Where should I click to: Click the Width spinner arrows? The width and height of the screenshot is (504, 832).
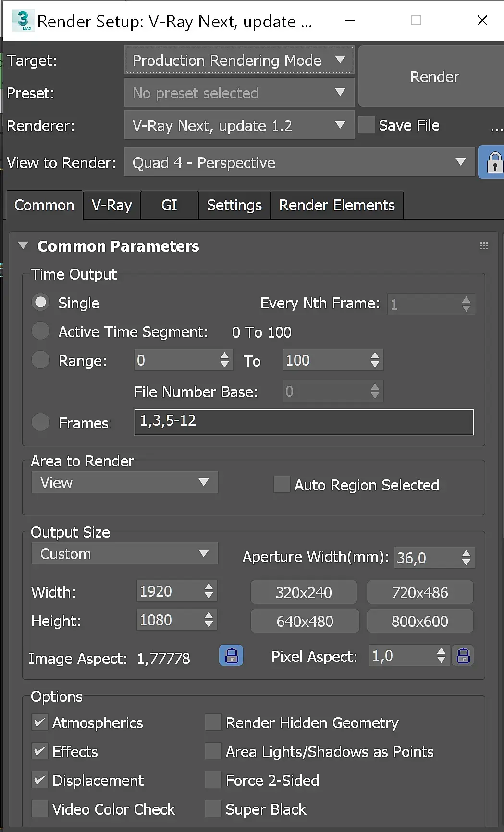[x=209, y=591]
